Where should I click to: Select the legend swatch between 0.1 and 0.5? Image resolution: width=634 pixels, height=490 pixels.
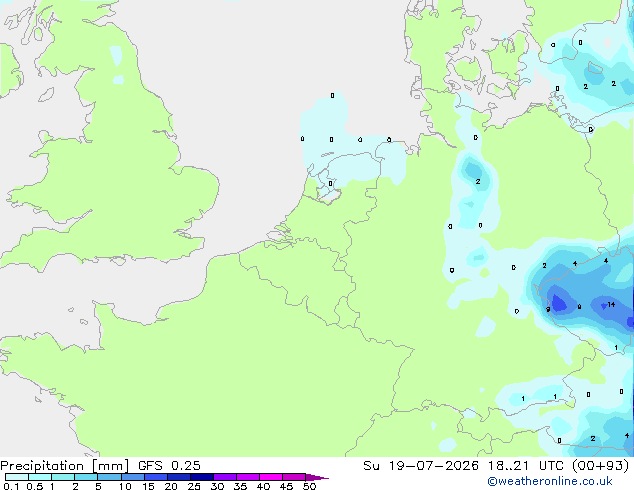(x=17, y=477)
